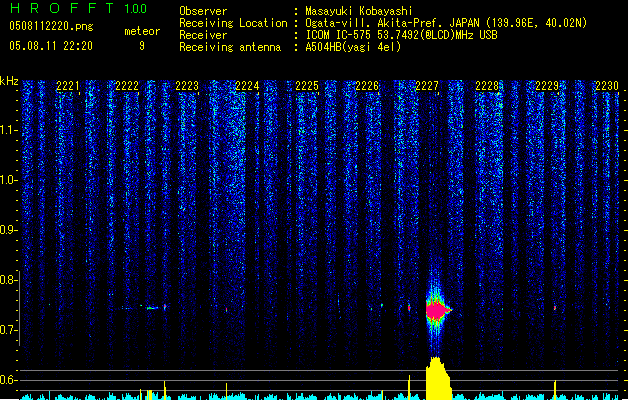Click the date 05.08.11 22:20 text
The width and height of the screenshot is (629, 400).
pyautogui.click(x=51, y=46)
